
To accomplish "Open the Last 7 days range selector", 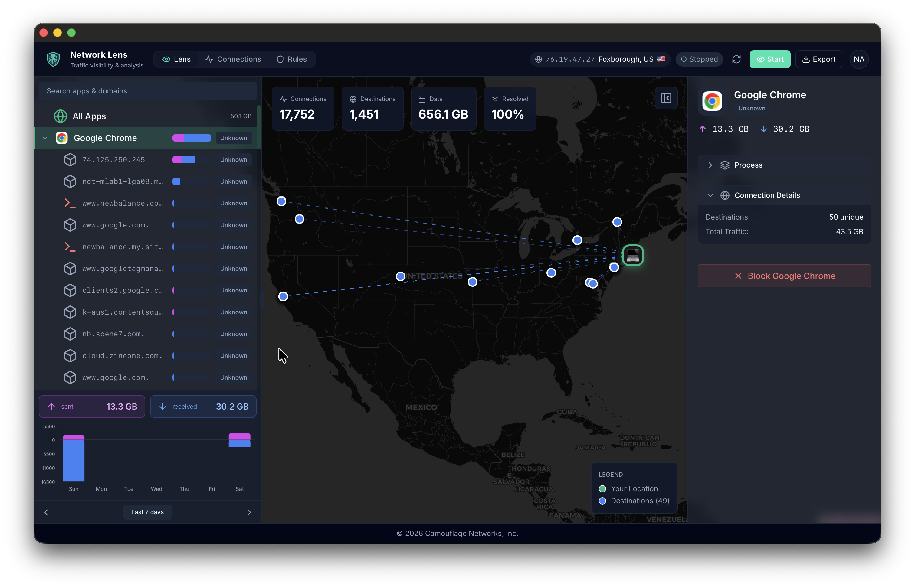I will click(147, 512).
